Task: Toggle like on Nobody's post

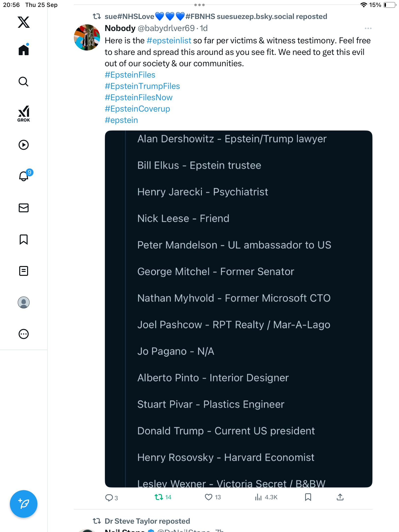Action: (209, 497)
